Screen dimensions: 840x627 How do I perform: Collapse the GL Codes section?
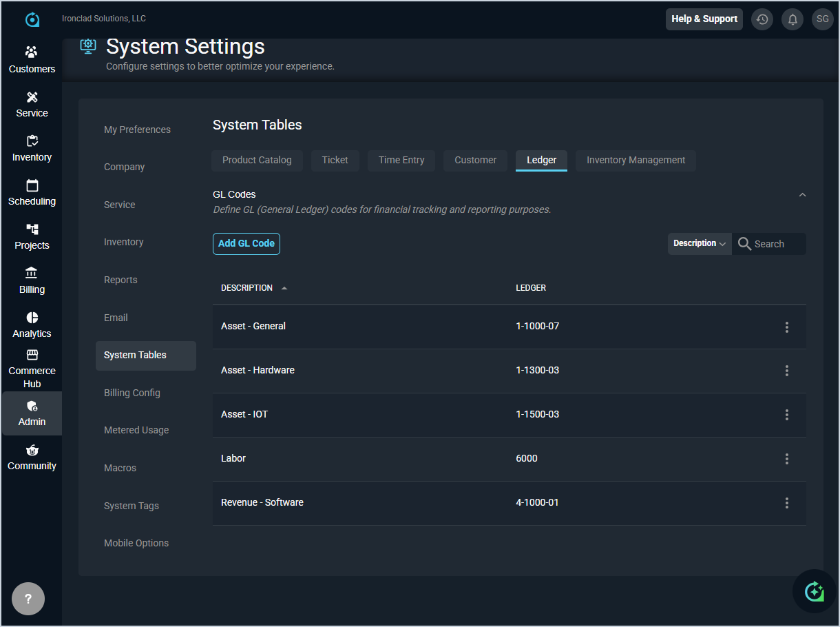click(802, 195)
